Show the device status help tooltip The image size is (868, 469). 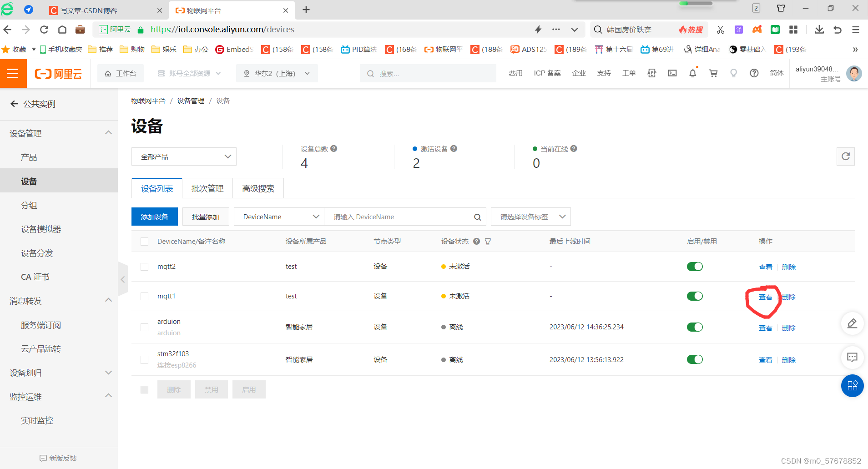476,242
